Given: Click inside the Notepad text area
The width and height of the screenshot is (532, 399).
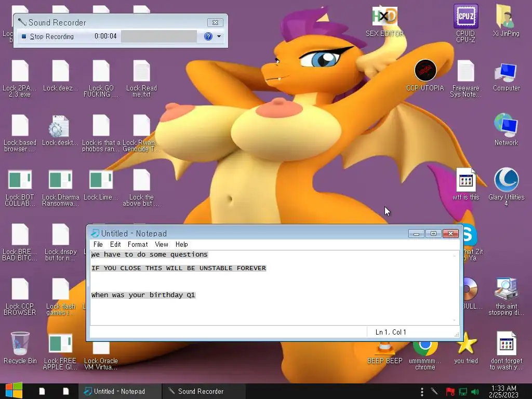Looking at the screenshot, I should [x=271, y=288].
